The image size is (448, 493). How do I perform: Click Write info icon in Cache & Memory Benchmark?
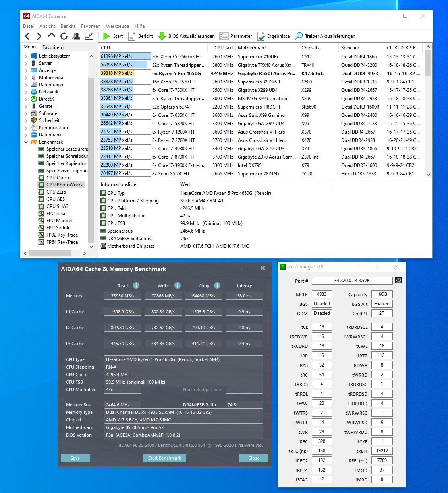tap(178, 285)
